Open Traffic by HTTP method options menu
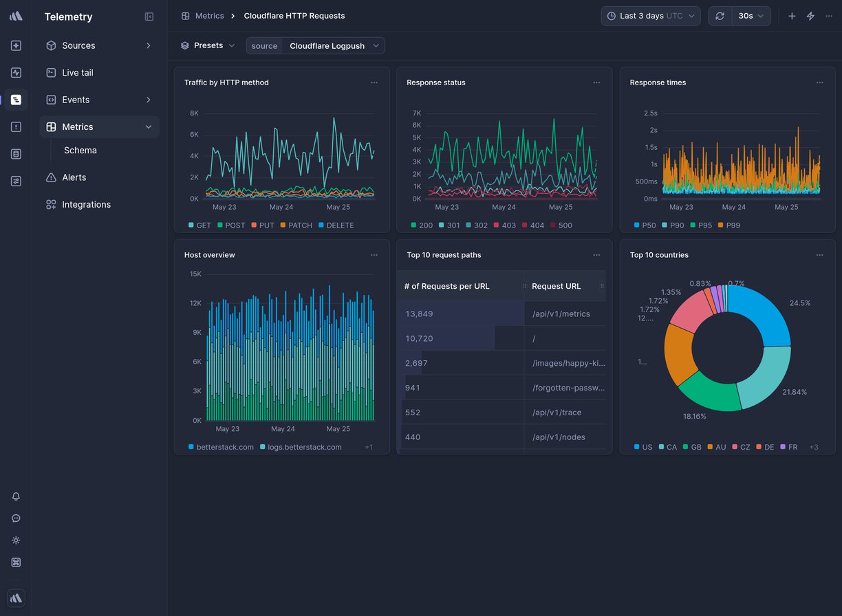Image resolution: width=842 pixels, height=616 pixels. (x=374, y=82)
